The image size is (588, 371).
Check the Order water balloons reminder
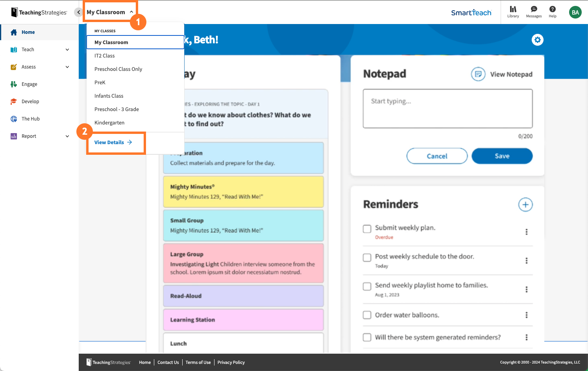367,315
